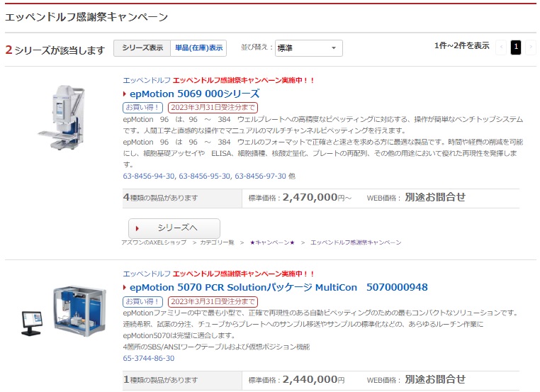Open product code 63-8456-97-30 link
Screen dimensions: 540x392
point(260,176)
